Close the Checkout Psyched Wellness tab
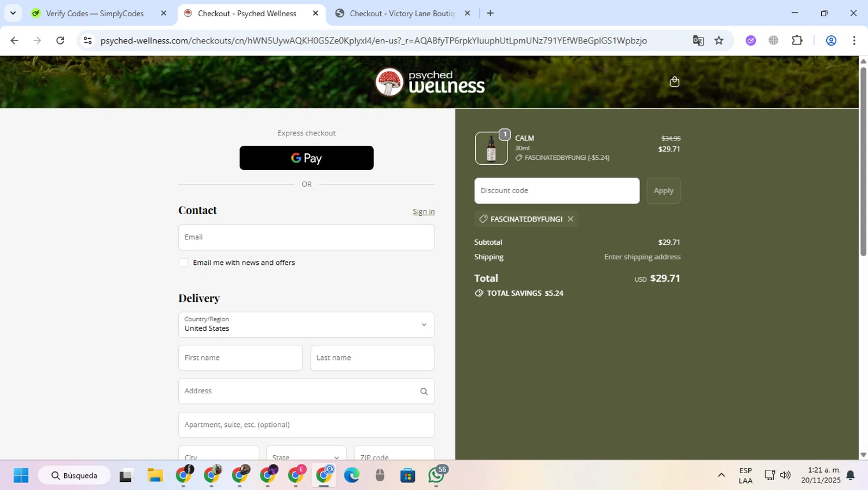The width and height of the screenshot is (868, 490). point(315,13)
